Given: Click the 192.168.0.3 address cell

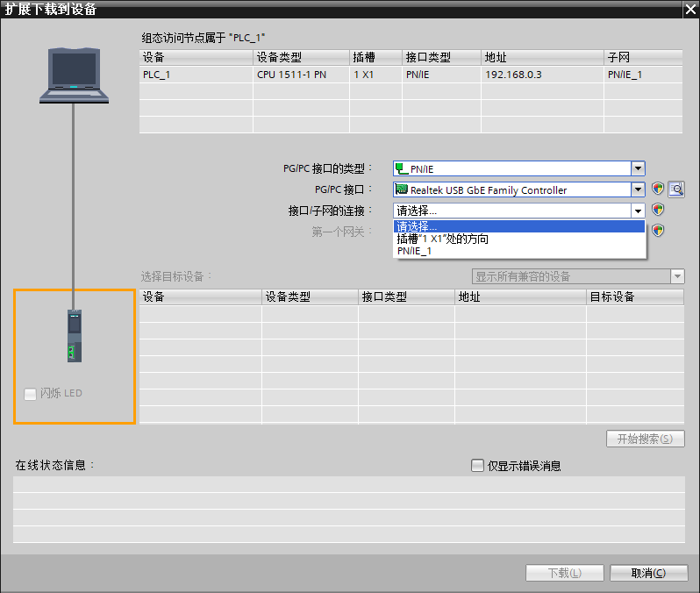Looking at the screenshot, I should point(542,75).
